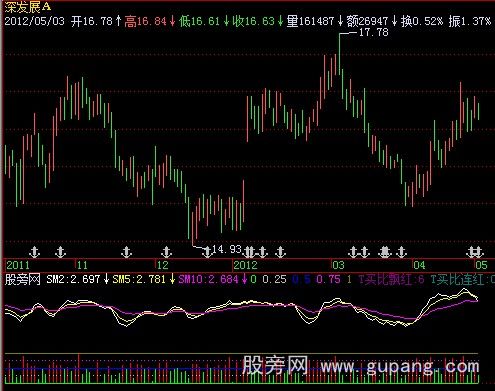Click the 2012 year label on time axis
Viewport: 495px width, 391px height.
click(246, 265)
